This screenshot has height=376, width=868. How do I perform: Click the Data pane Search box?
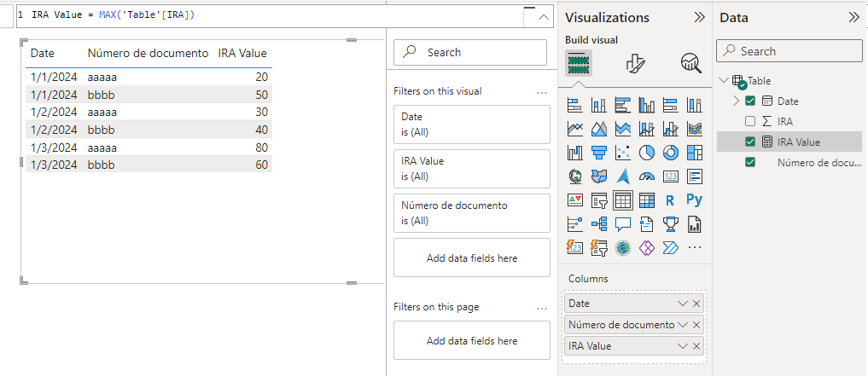point(789,51)
